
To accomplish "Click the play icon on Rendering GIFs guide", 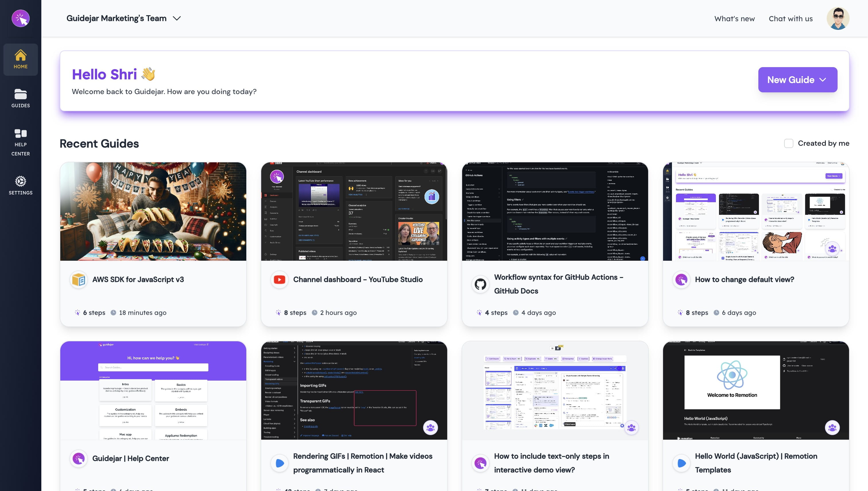I will tap(279, 463).
